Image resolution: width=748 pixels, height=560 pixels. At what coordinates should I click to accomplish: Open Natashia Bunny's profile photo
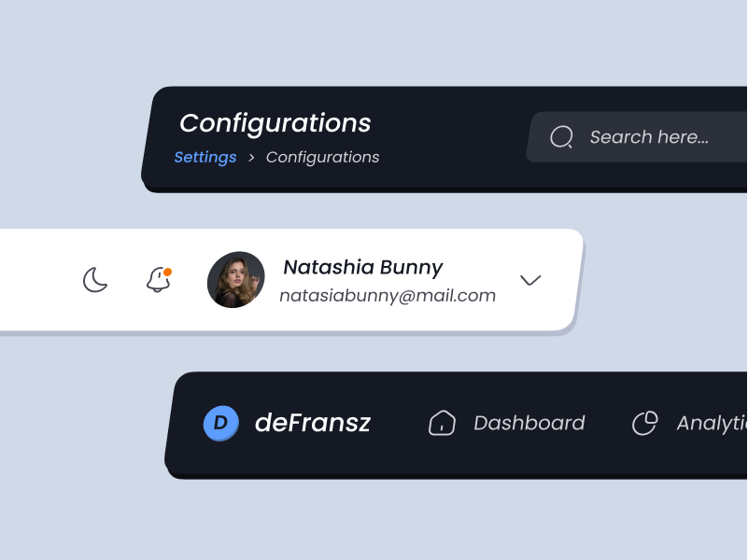pos(235,280)
